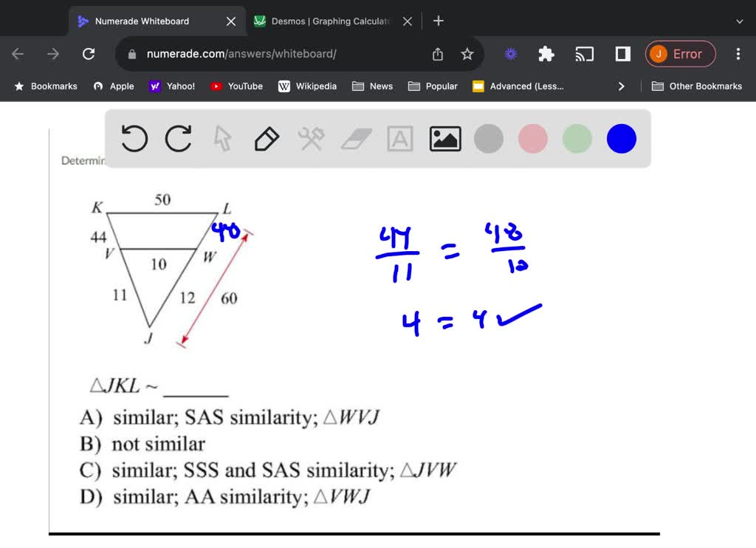Click the Redo icon on the whiteboard toolbar

pos(178,138)
